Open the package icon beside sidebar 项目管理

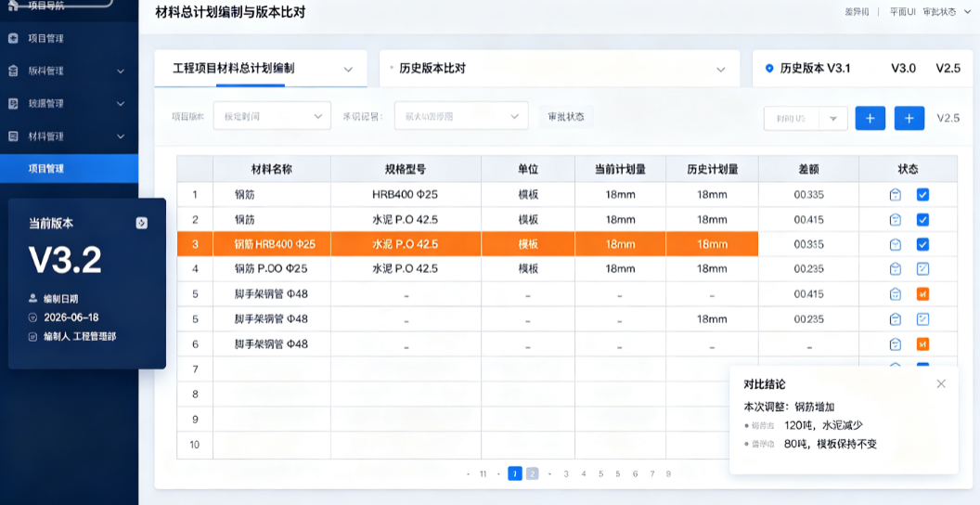(13, 39)
